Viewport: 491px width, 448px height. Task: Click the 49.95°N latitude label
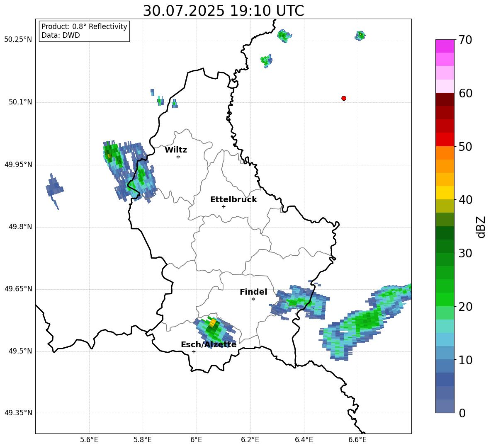(x=18, y=165)
